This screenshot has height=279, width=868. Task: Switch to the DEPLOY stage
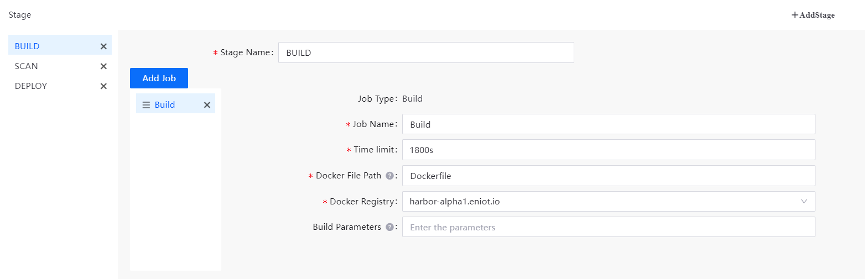[x=60, y=86]
